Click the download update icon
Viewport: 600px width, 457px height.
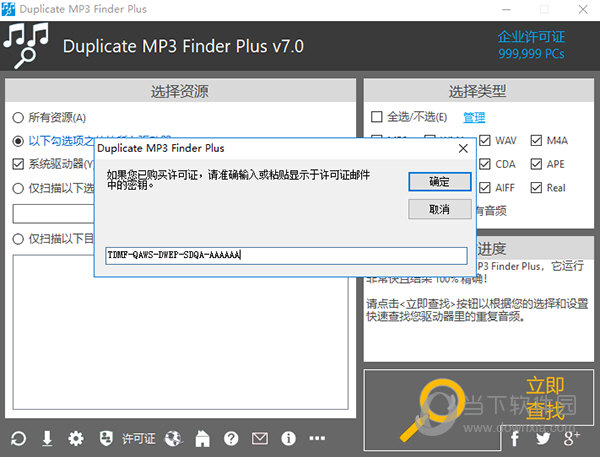pos(47,439)
